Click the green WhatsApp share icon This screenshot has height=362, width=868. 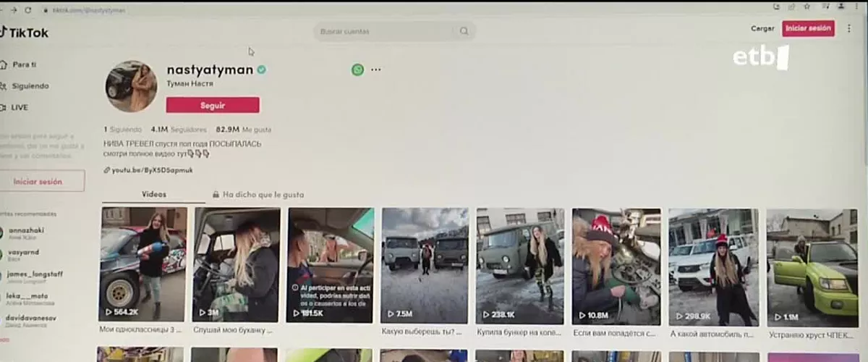358,70
